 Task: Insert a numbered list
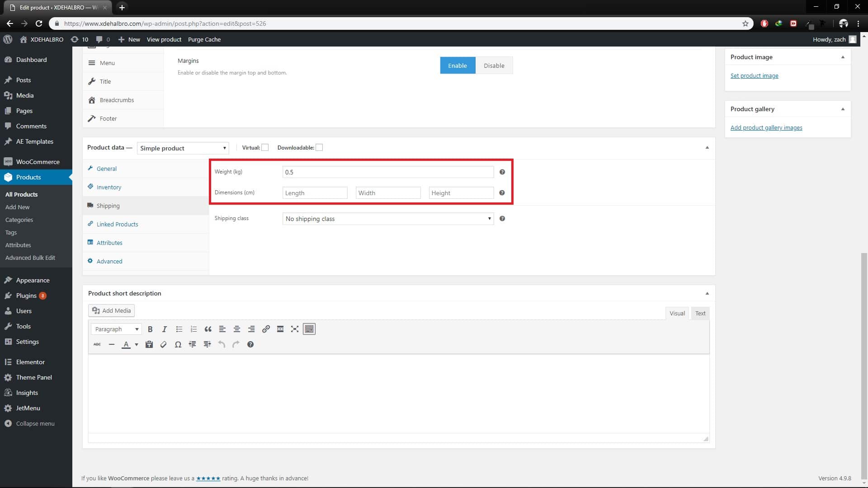[x=193, y=329]
